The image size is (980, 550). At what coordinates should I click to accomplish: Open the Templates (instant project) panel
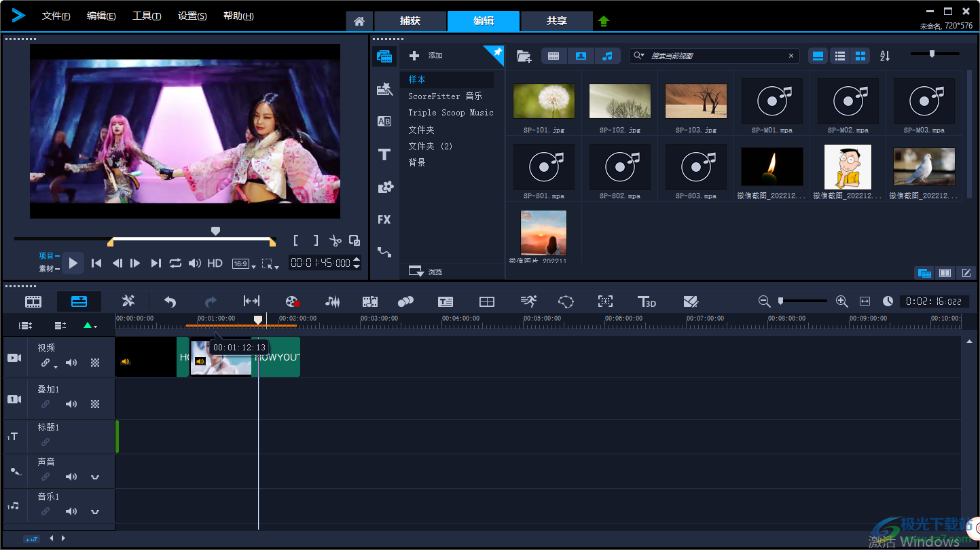[384, 89]
